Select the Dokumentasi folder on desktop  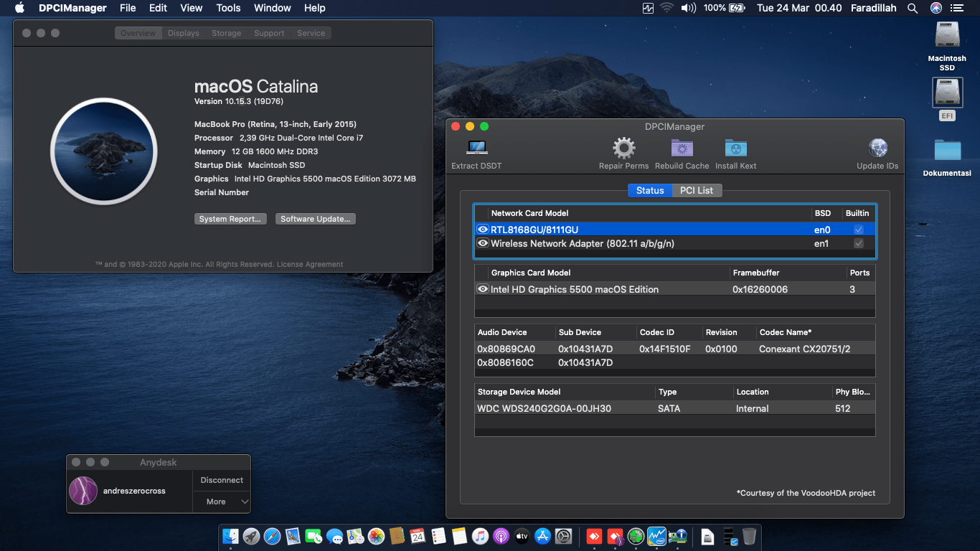tap(947, 149)
